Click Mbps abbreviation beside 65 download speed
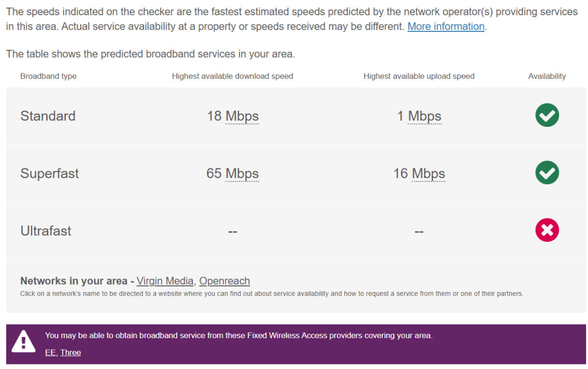 (x=242, y=174)
